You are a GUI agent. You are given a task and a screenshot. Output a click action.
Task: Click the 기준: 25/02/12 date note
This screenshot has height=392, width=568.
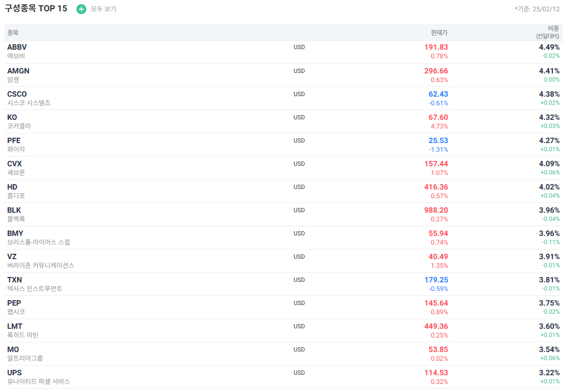tap(537, 9)
